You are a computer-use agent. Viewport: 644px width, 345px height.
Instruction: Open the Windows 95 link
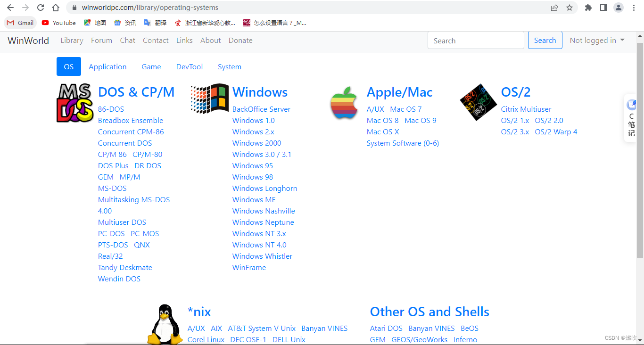tap(252, 165)
